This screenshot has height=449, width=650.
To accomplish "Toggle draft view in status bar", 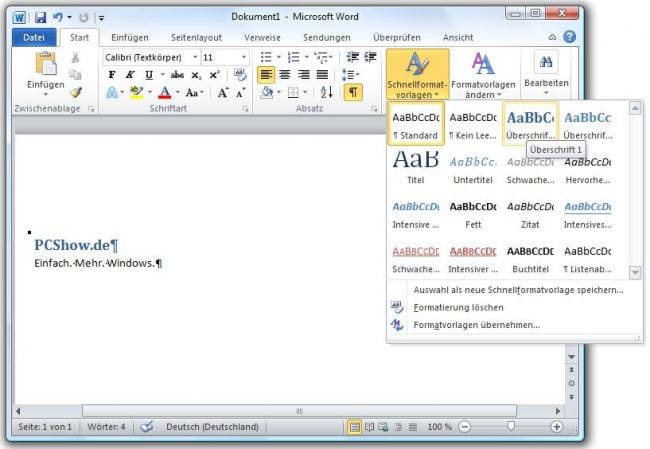I will pos(413,427).
